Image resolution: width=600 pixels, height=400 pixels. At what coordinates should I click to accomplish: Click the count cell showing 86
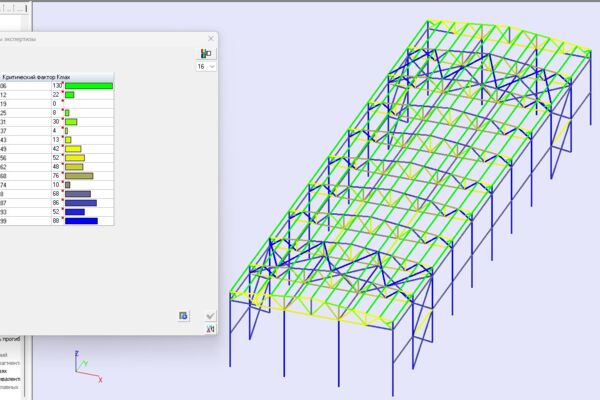[58, 203]
